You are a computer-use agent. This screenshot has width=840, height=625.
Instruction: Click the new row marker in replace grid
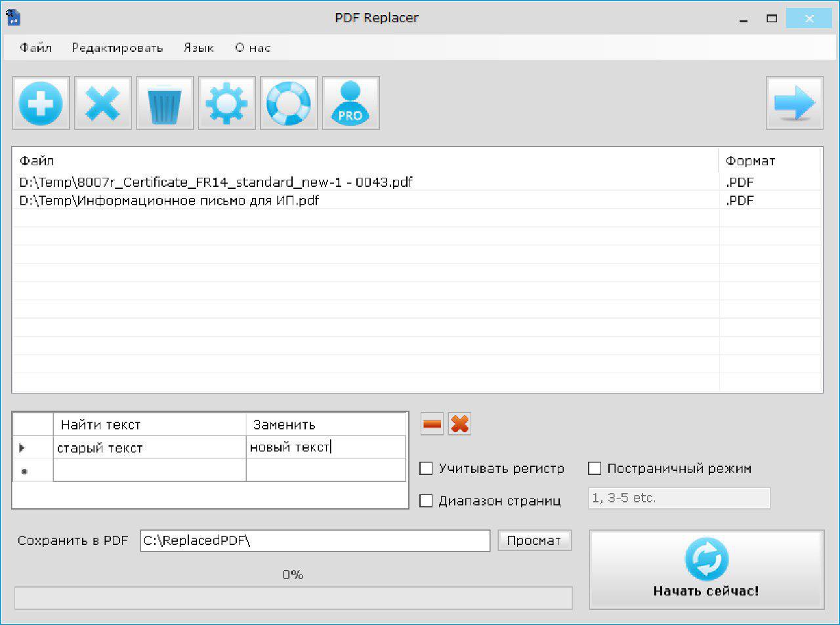click(x=33, y=470)
